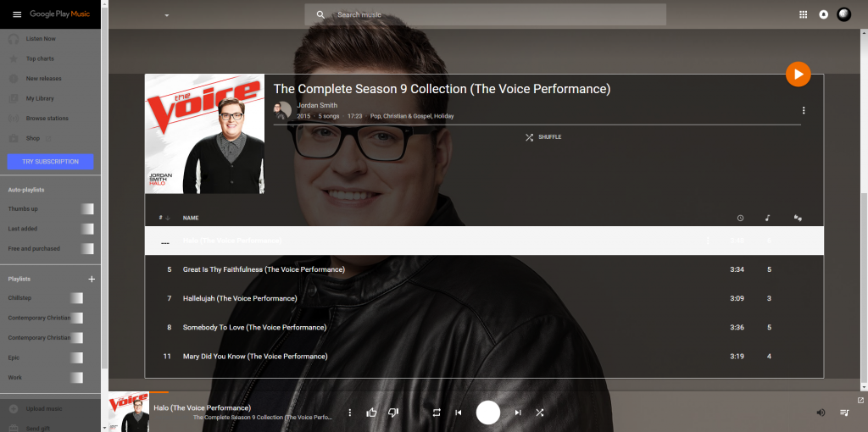868x432 pixels.
Task: Give the current song a thumbs up
Action: tap(371, 412)
